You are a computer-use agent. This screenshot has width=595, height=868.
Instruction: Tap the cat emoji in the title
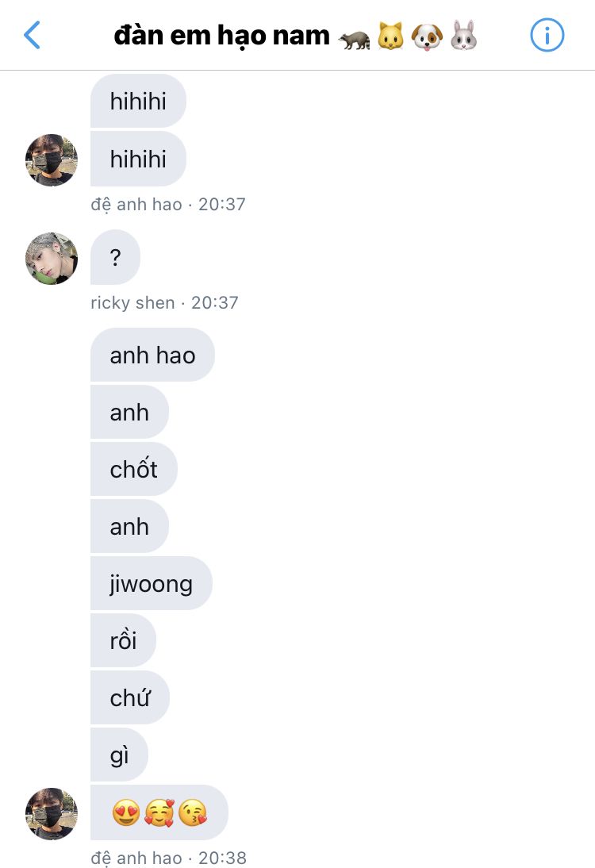pyautogui.click(x=390, y=36)
